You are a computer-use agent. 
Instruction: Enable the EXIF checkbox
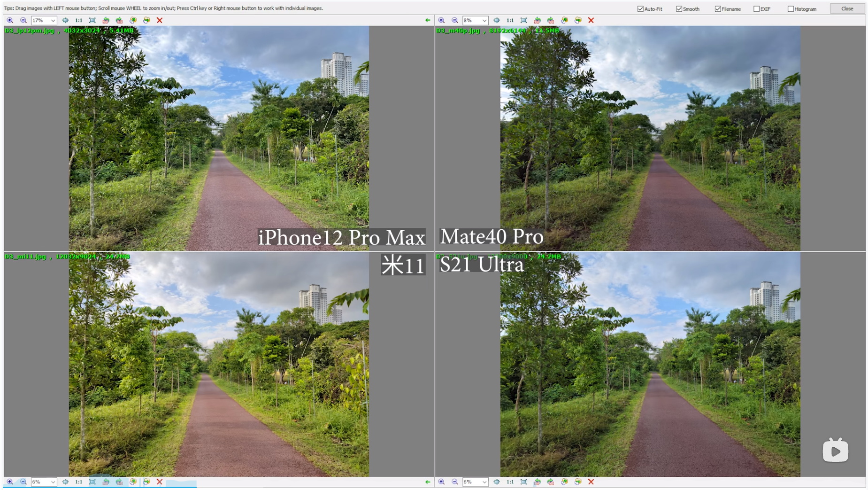(756, 9)
